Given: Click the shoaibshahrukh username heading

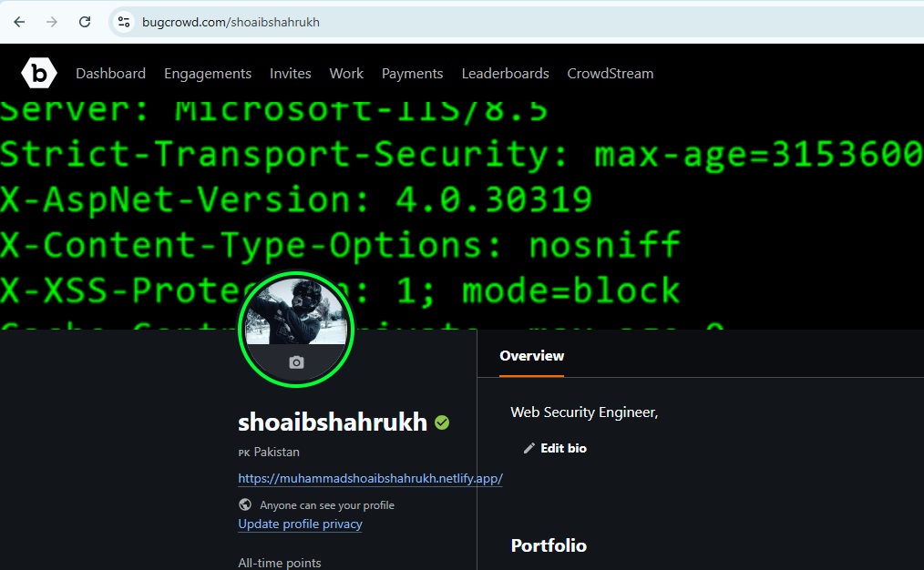Looking at the screenshot, I should pyautogui.click(x=333, y=422).
